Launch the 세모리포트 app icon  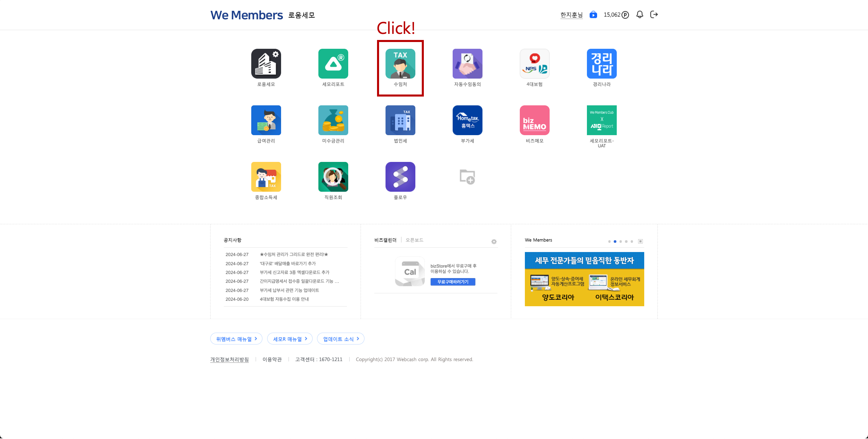pyautogui.click(x=333, y=64)
